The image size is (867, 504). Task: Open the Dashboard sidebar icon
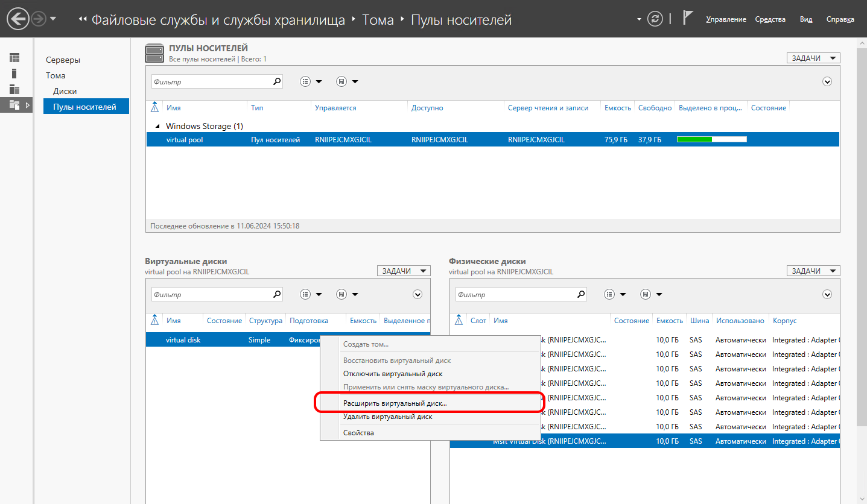[x=14, y=58]
